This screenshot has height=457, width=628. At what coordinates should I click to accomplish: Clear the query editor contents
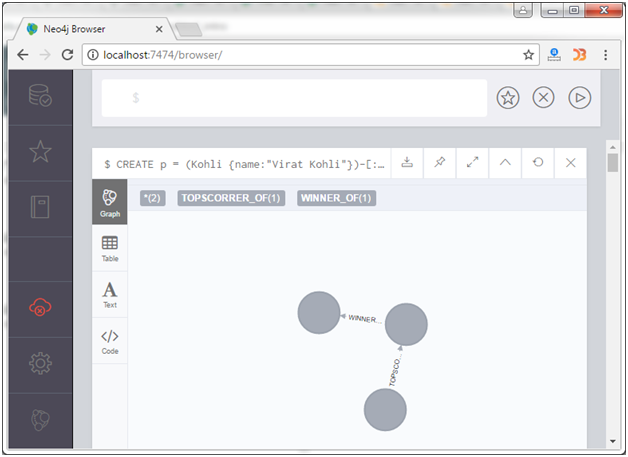point(543,98)
